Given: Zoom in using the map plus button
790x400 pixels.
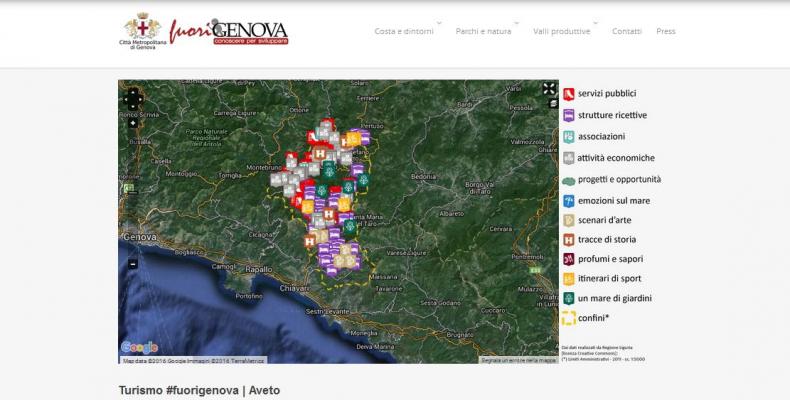Looking at the screenshot, I should point(132,123).
